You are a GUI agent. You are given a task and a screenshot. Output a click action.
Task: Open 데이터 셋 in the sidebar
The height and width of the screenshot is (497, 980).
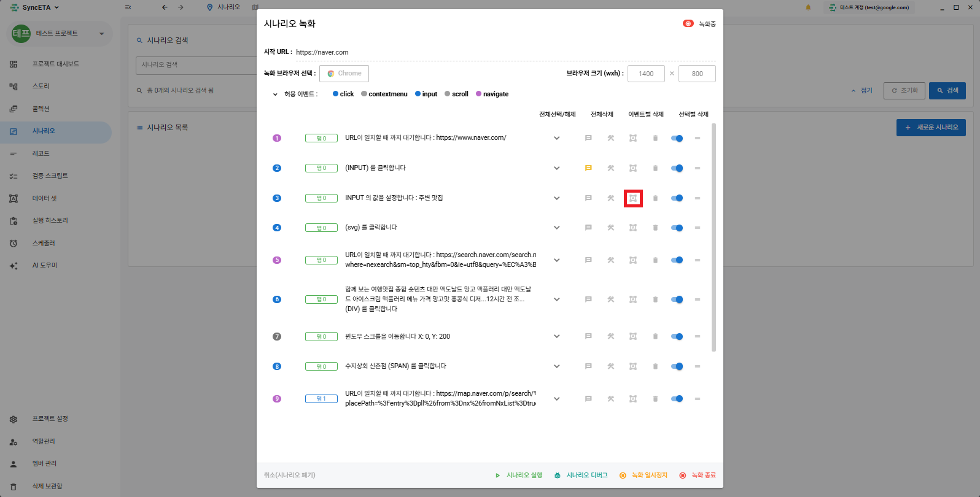coord(56,198)
